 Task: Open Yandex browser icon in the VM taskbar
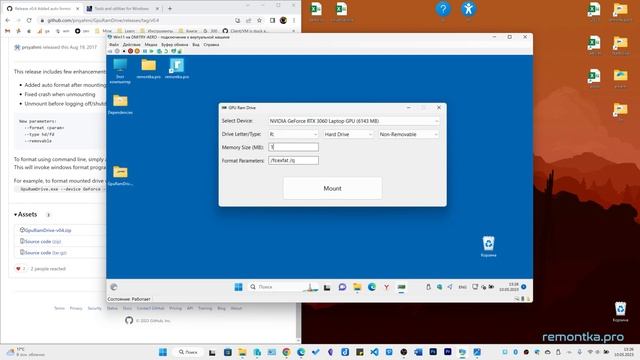(x=386, y=287)
